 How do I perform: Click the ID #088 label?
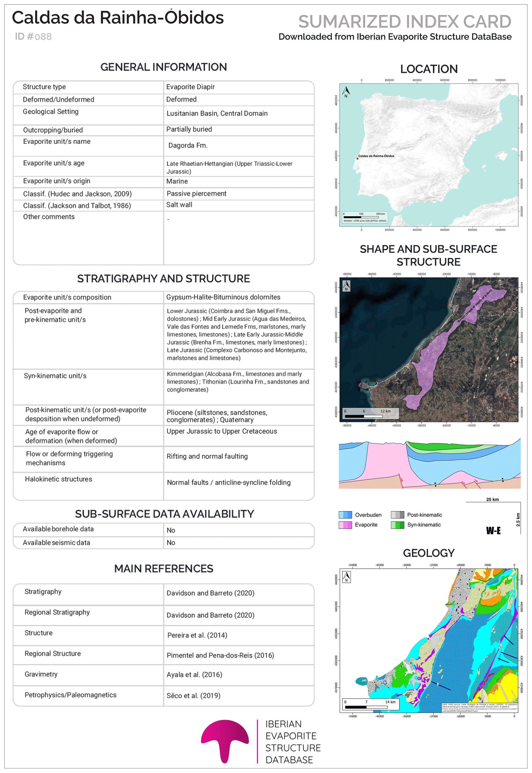pos(33,36)
